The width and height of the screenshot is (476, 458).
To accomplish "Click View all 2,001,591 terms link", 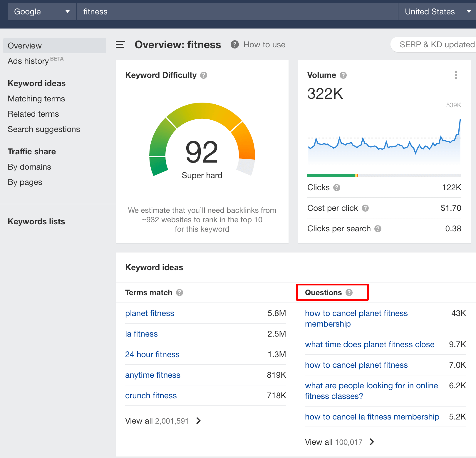I will point(157,421).
